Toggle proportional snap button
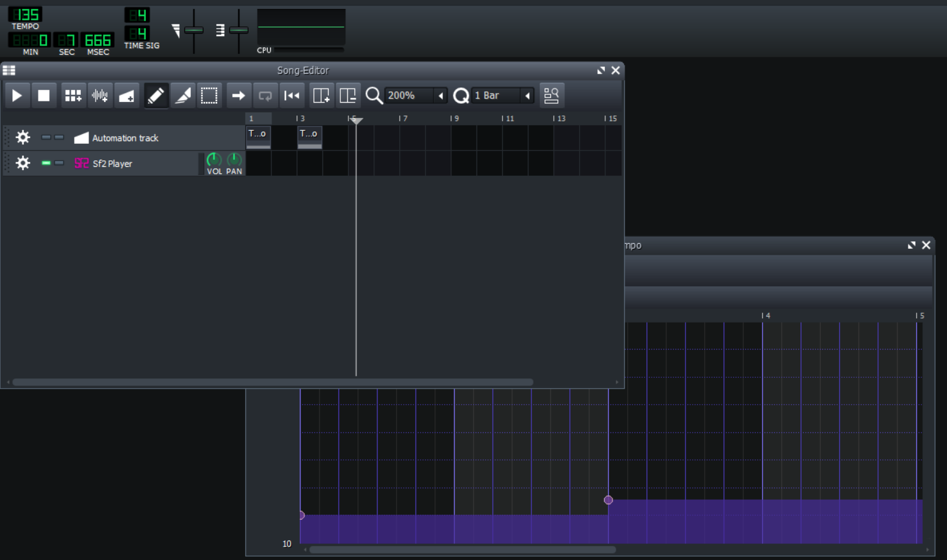The width and height of the screenshot is (947, 560). pos(552,96)
